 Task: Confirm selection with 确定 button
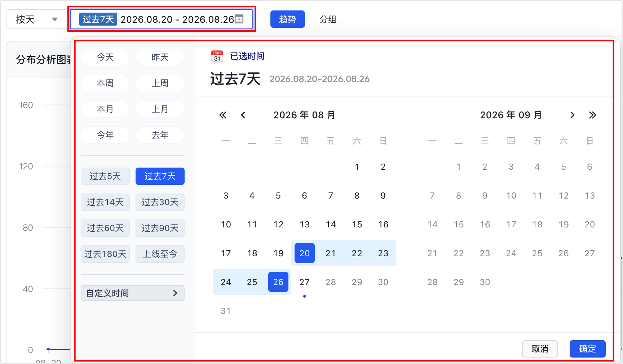(x=588, y=349)
